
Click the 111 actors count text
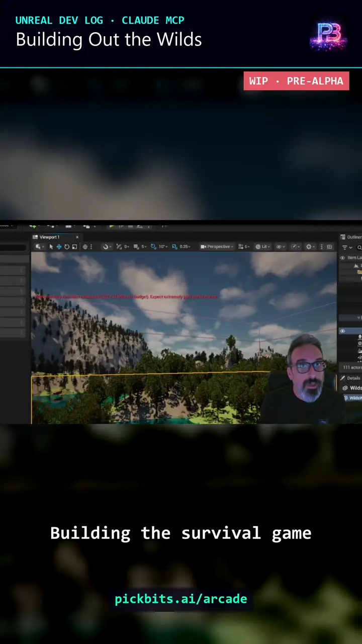pyautogui.click(x=352, y=367)
